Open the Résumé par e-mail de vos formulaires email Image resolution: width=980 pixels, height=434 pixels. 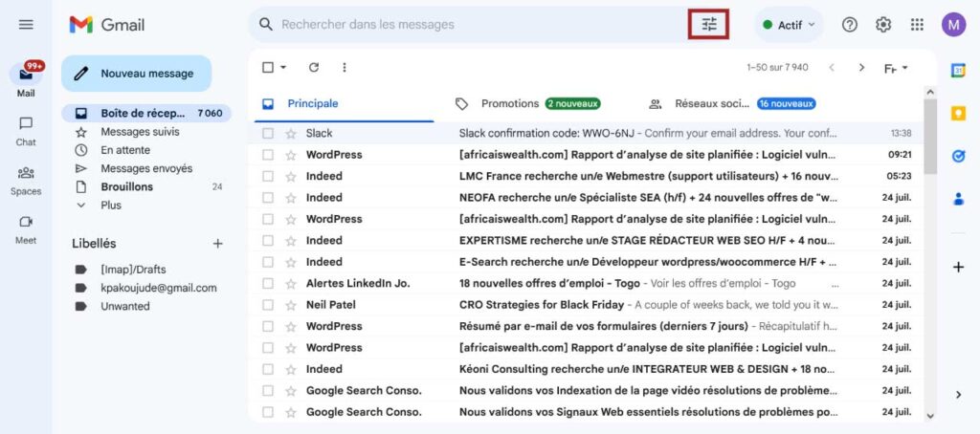586,326
